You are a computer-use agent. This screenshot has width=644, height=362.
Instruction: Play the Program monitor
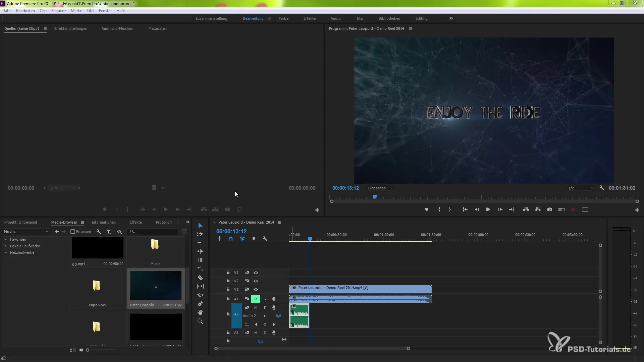point(488,209)
